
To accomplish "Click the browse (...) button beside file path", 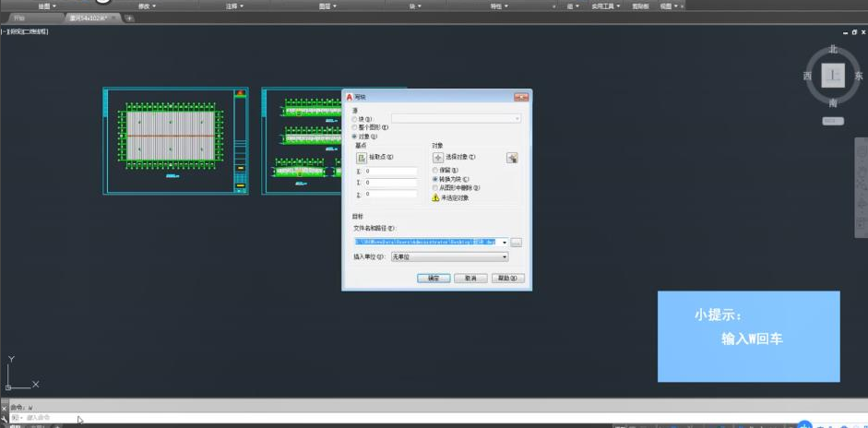I will [x=517, y=243].
